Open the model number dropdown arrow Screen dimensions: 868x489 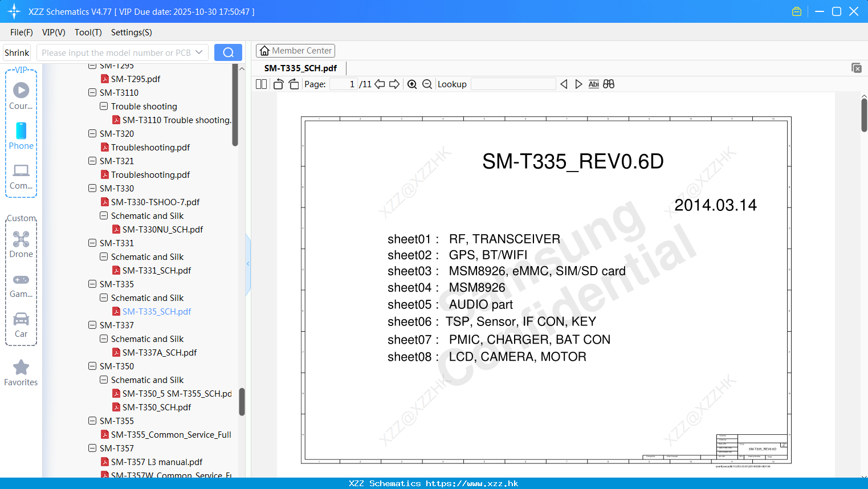(x=199, y=52)
